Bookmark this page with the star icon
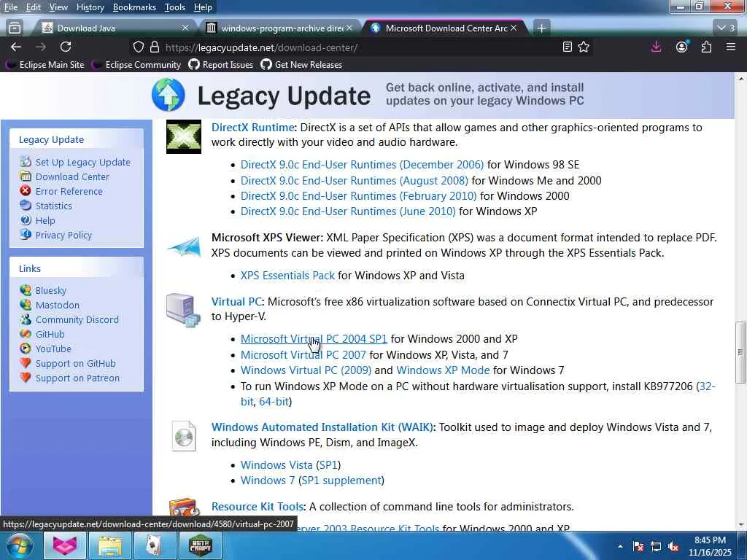The height and width of the screenshot is (560, 747). coord(584,47)
